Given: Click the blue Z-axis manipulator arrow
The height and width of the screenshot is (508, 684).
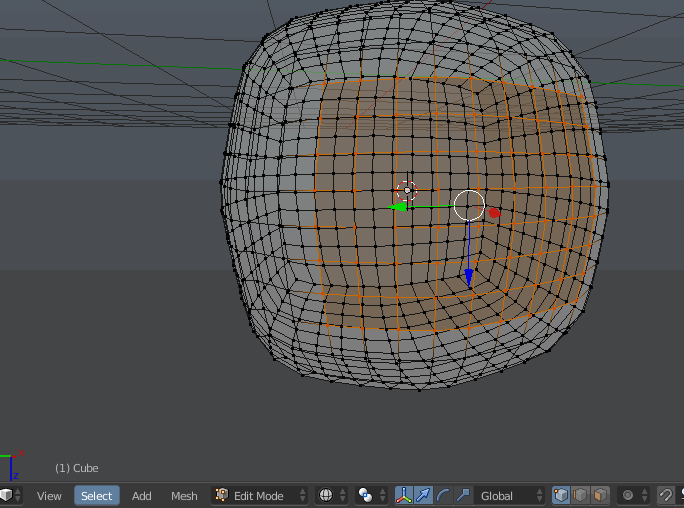Looking at the screenshot, I should 469,277.
